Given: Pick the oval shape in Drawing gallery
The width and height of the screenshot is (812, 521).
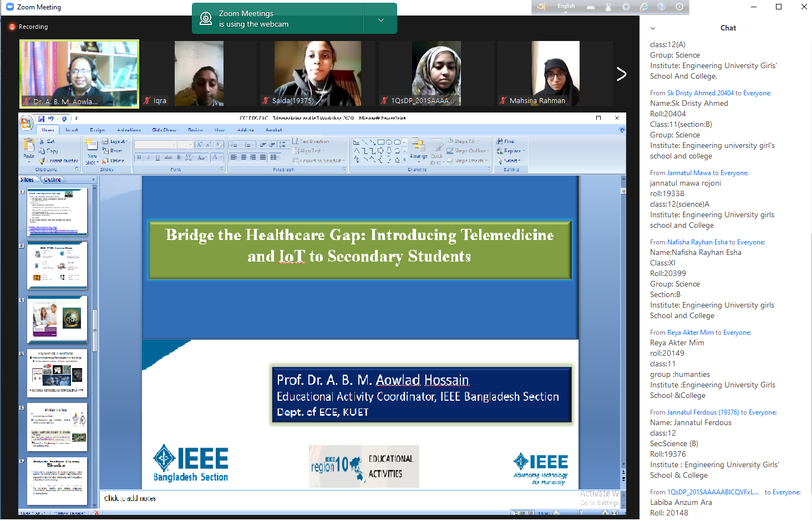Looking at the screenshot, I should pyautogui.click(x=389, y=142).
